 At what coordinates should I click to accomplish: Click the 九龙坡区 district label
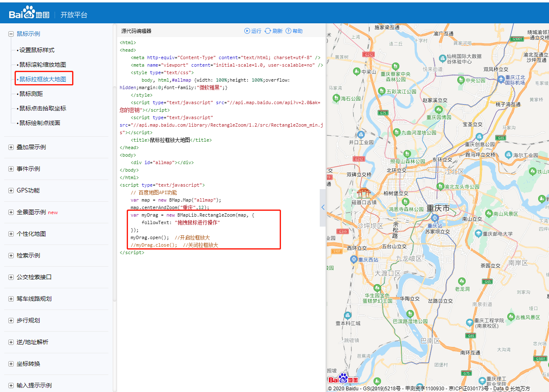409,258
